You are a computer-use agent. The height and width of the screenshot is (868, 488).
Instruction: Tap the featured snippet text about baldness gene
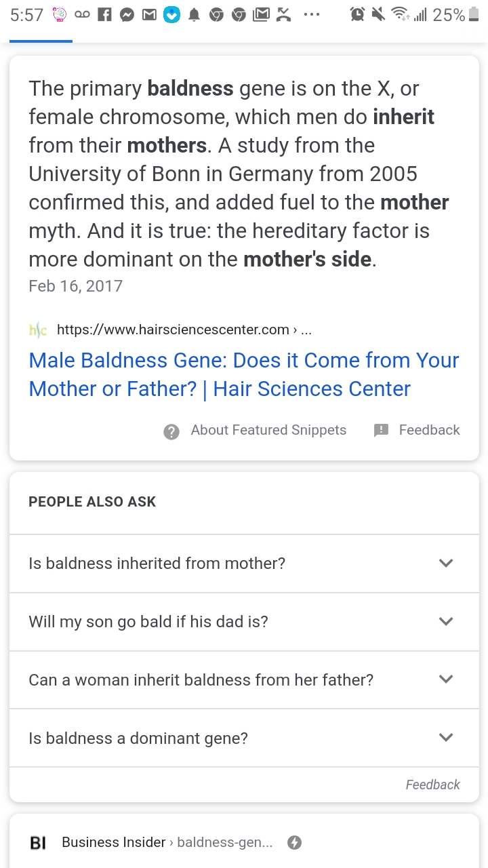click(239, 174)
